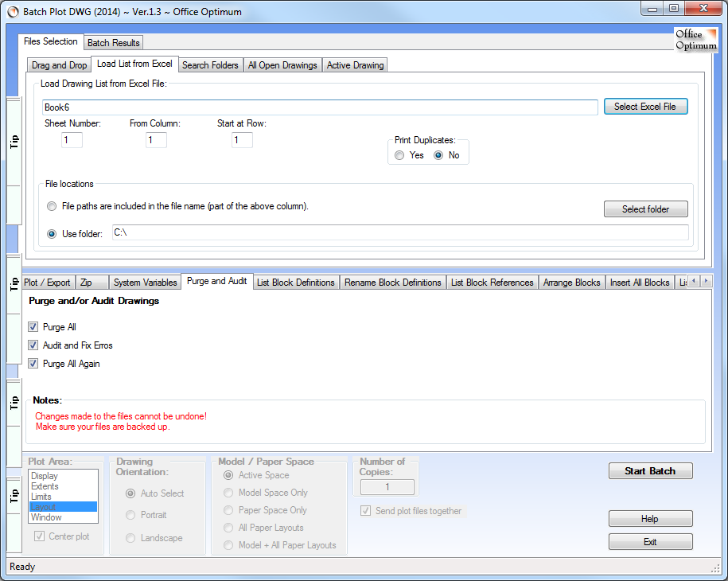Open the System Variables tab
The height and width of the screenshot is (581, 728).
[x=146, y=283]
